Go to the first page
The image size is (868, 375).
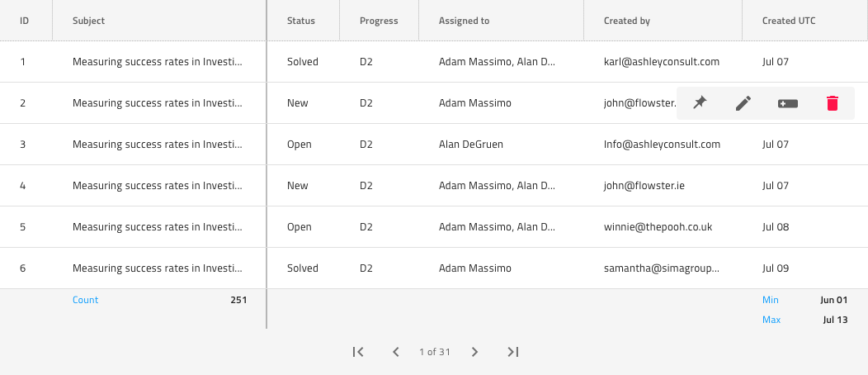click(358, 352)
